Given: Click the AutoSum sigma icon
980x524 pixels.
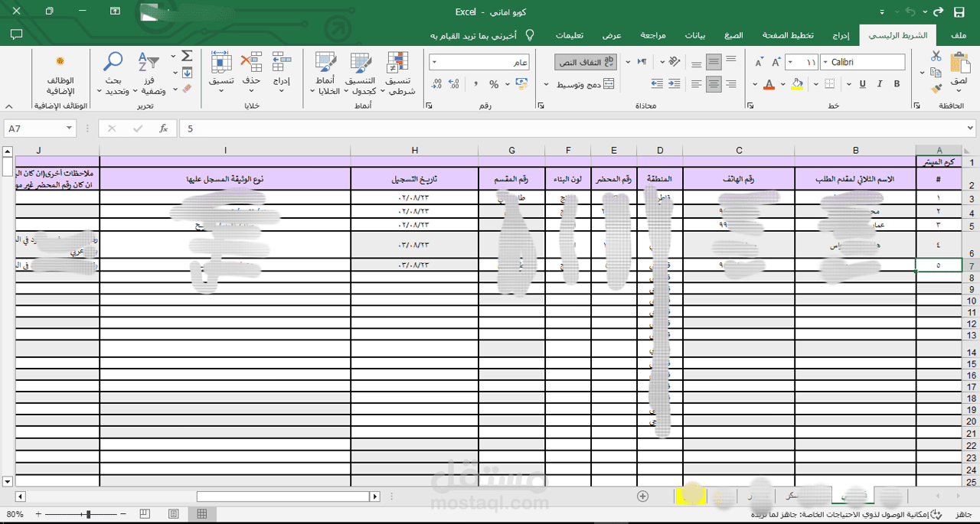Looking at the screenshot, I should [x=187, y=56].
